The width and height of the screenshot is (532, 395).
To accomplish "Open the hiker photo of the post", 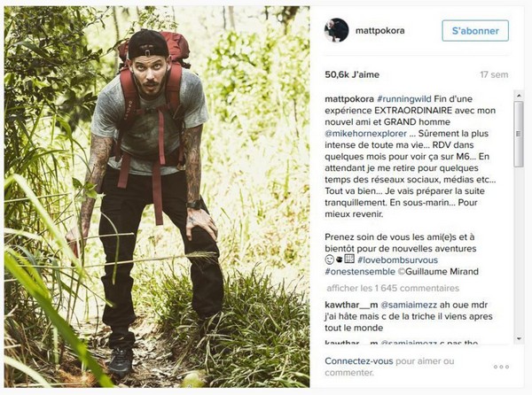I will click(157, 197).
